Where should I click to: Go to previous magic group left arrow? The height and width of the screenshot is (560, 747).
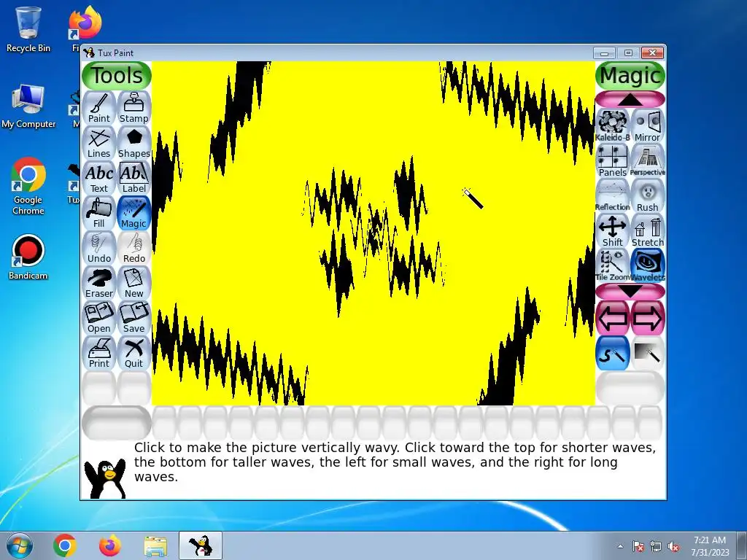(x=613, y=318)
